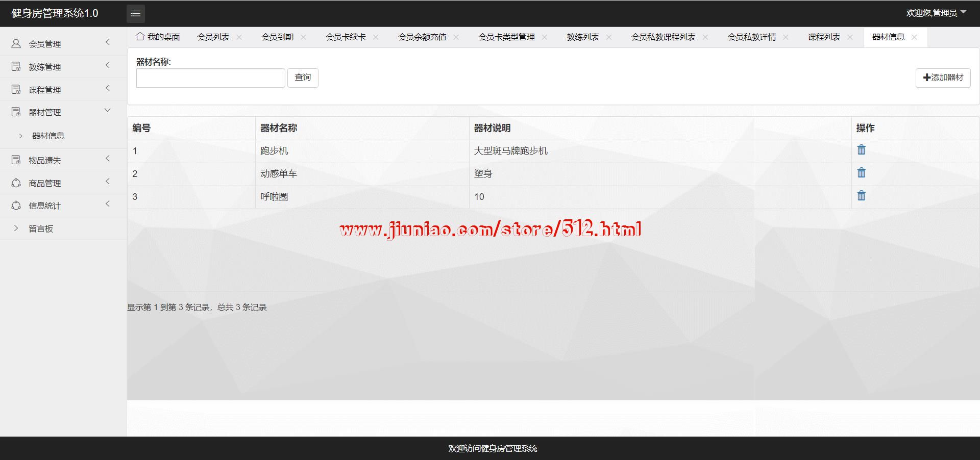Click the arrow beside 留言板
Viewport: 980px width, 460px height.
(x=16, y=228)
